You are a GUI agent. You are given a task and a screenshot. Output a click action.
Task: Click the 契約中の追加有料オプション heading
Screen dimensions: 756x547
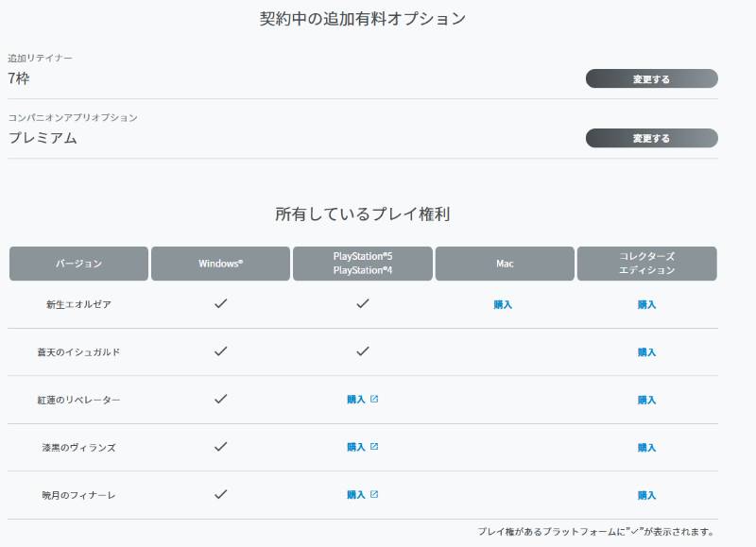click(363, 19)
